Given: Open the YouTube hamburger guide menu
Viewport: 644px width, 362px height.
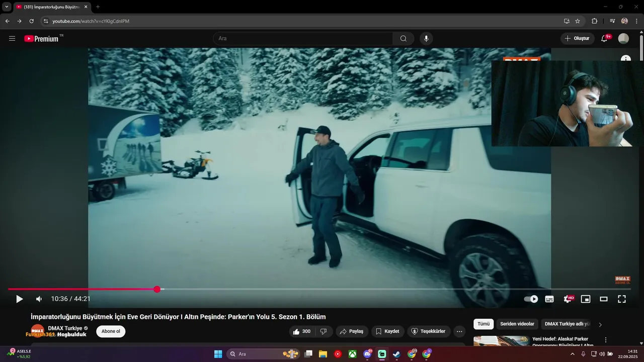Looking at the screenshot, I should (x=12, y=39).
